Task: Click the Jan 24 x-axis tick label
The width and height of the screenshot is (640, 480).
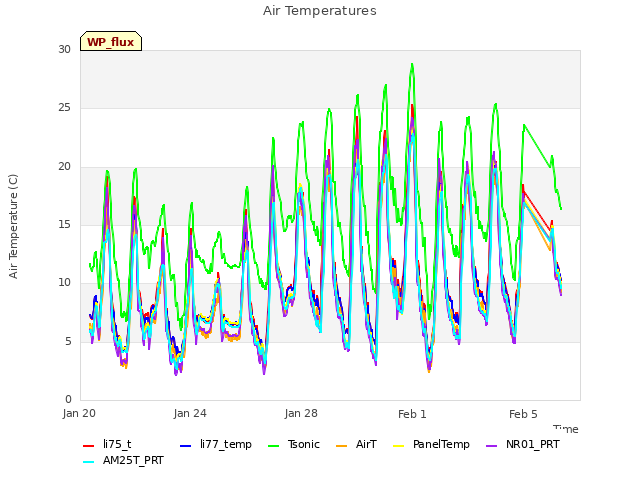Action: (x=190, y=413)
